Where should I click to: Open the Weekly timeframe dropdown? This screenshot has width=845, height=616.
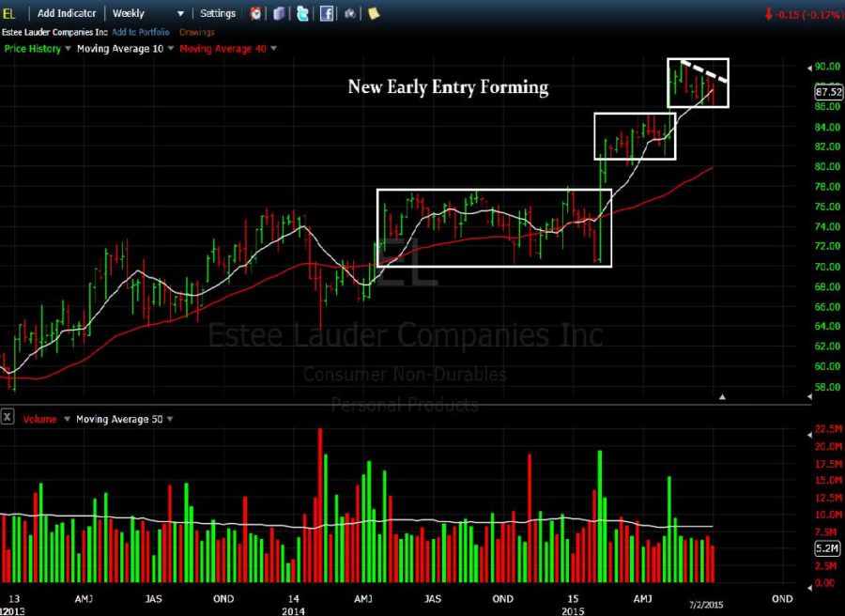coord(148,13)
